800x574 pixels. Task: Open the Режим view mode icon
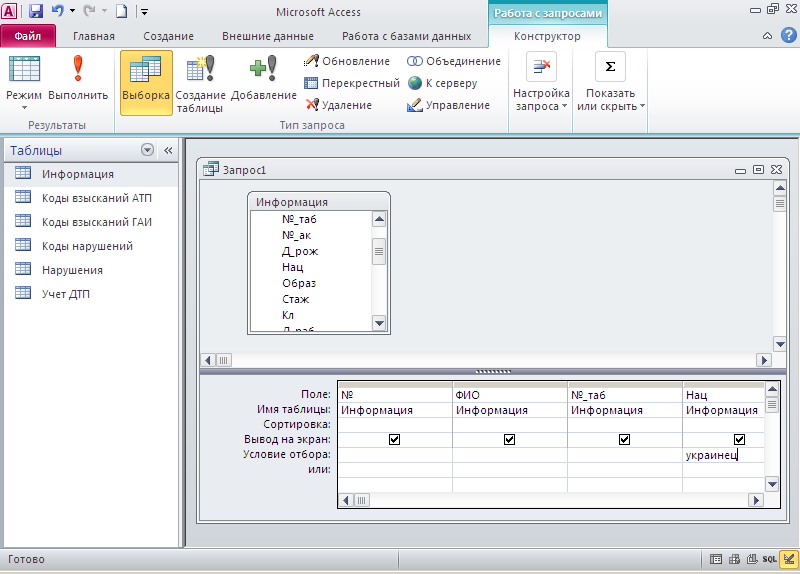coord(24,69)
